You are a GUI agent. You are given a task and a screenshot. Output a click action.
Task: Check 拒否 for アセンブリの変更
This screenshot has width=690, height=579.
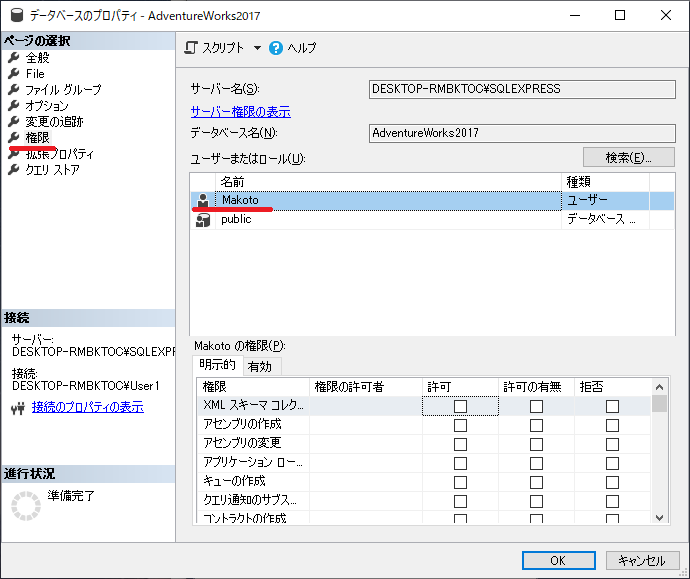point(612,444)
